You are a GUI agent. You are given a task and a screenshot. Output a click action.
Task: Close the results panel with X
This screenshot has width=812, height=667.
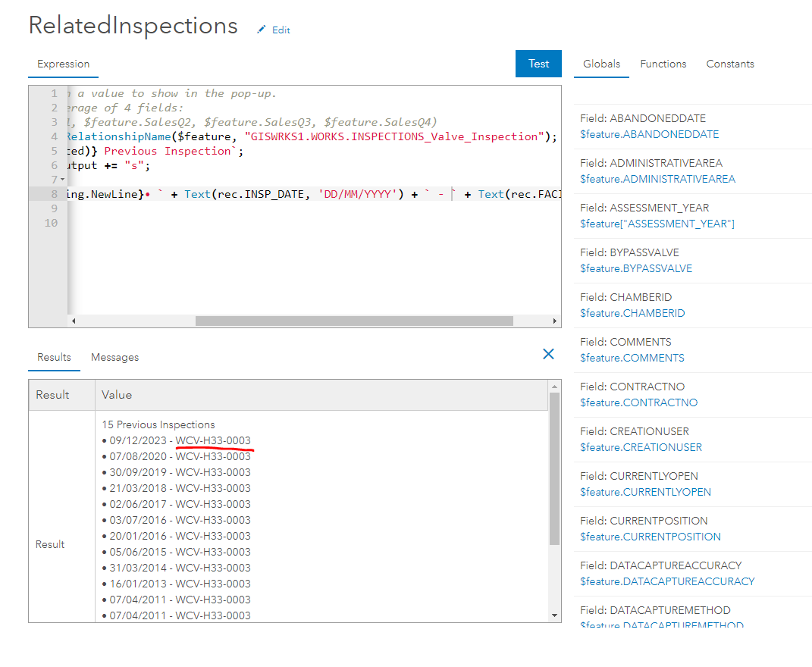pos(548,354)
